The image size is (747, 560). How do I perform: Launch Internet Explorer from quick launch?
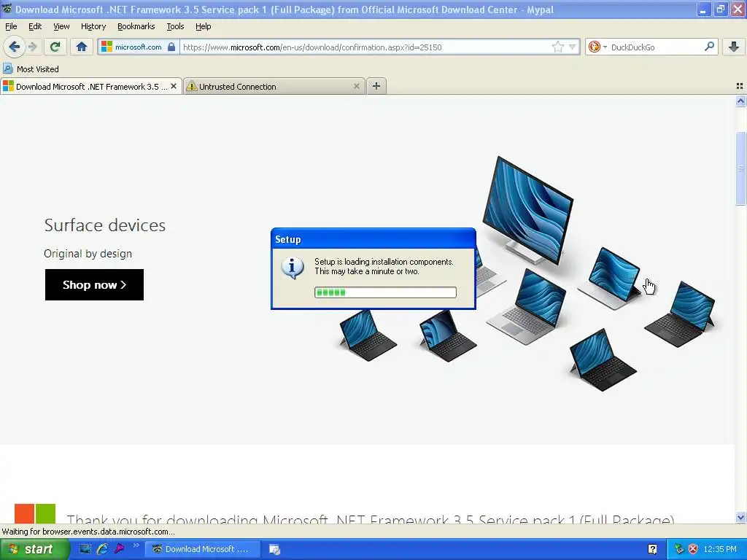(x=102, y=549)
